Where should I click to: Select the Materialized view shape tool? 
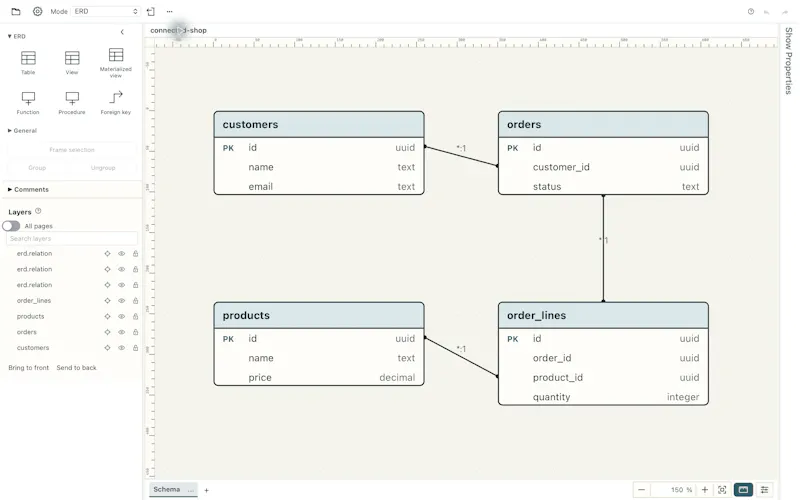pos(116,62)
